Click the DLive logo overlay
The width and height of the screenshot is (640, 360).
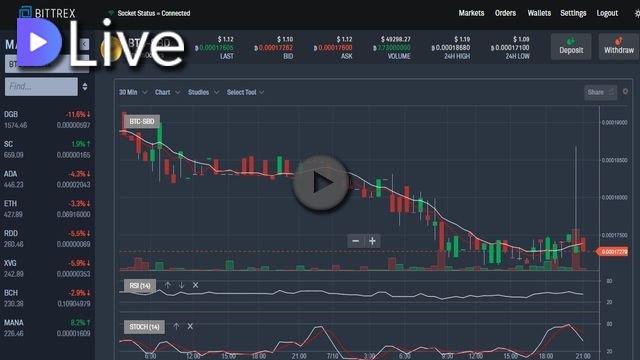(x=100, y=43)
